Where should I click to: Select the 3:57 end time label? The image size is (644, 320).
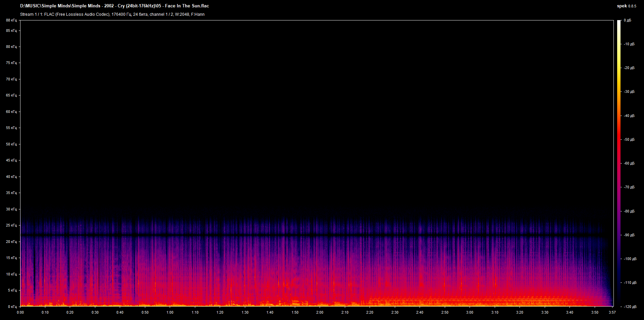click(612, 312)
